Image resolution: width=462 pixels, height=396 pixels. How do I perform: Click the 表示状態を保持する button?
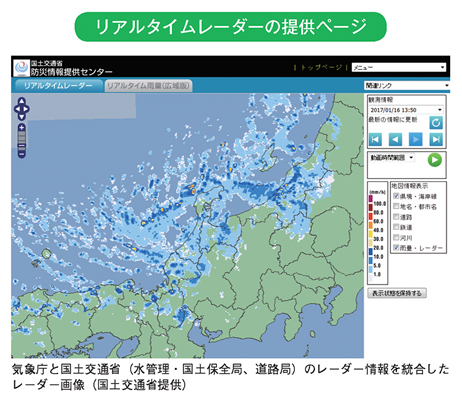click(397, 293)
